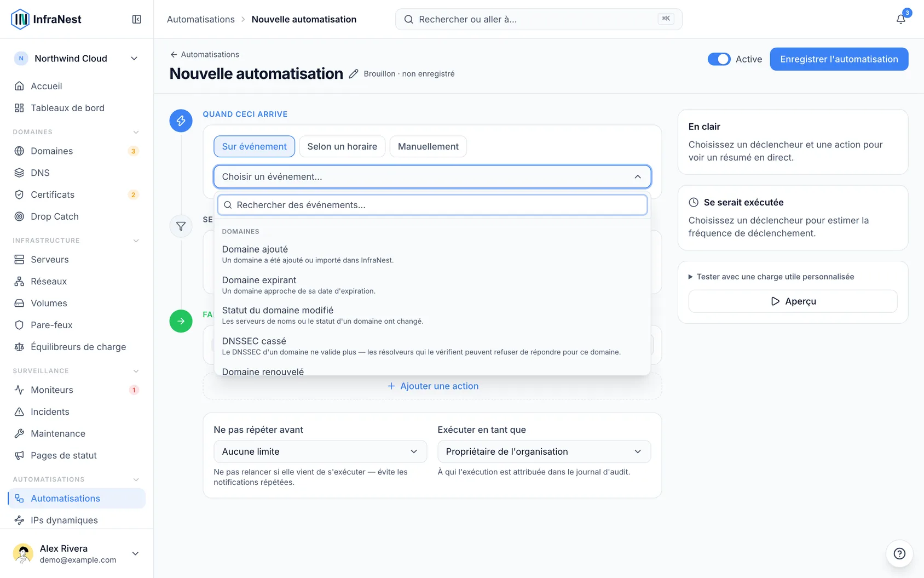Viewport: 924px width, 578px height.
Task: Choose the Domaine expirant event
Action: 432,285
